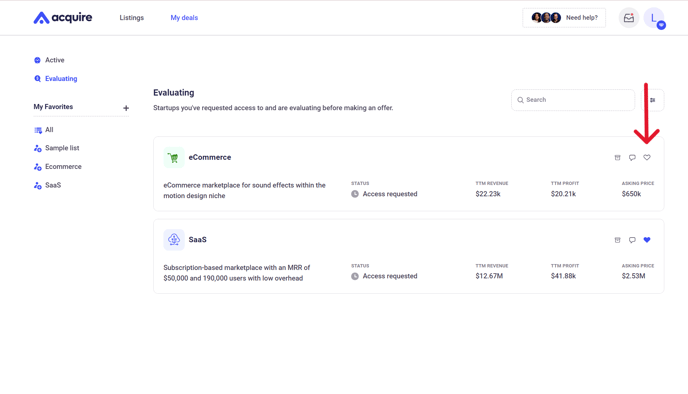Click the Need help? button
Screen dimensions: 688x394
(x=564, y=18)
